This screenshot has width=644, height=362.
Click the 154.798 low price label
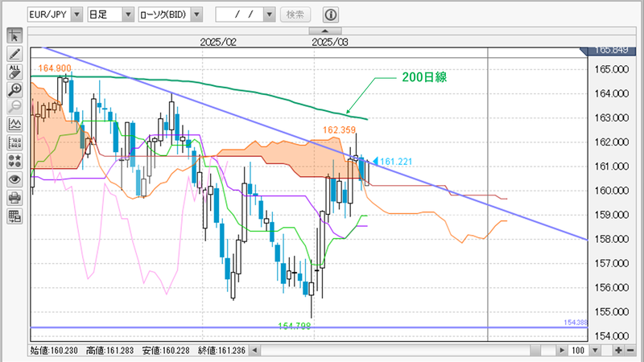(x=295, y=326)
